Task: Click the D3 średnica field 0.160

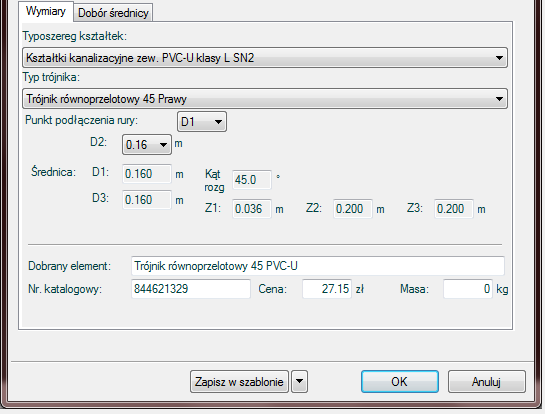Action: [x=147, y=200]
